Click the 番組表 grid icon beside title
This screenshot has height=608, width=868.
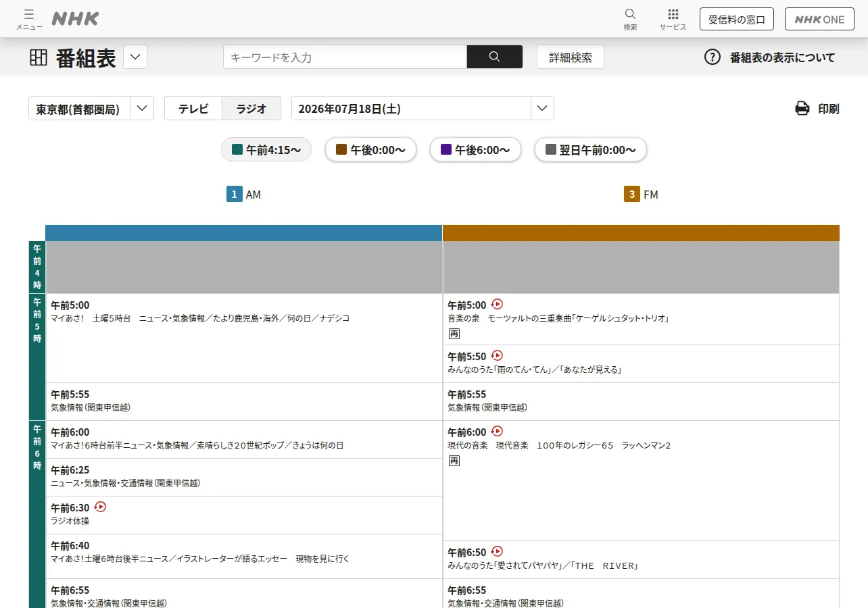pyautogui.click(x=39, y=57)
